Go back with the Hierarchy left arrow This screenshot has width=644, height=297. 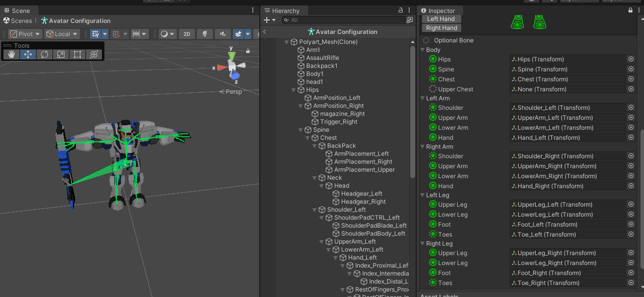click(x=265, y=31)
